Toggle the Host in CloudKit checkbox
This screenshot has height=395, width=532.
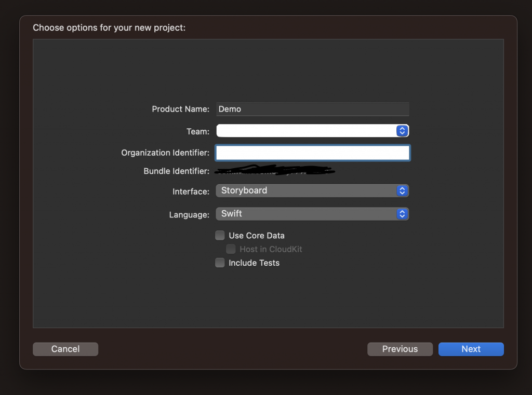(231, 249)
